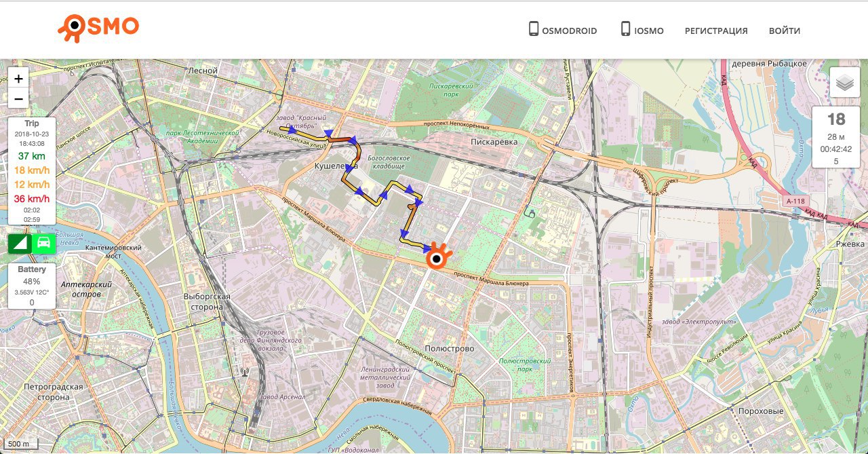
Task: Open the IOSMO link
Action: (642, 30)
